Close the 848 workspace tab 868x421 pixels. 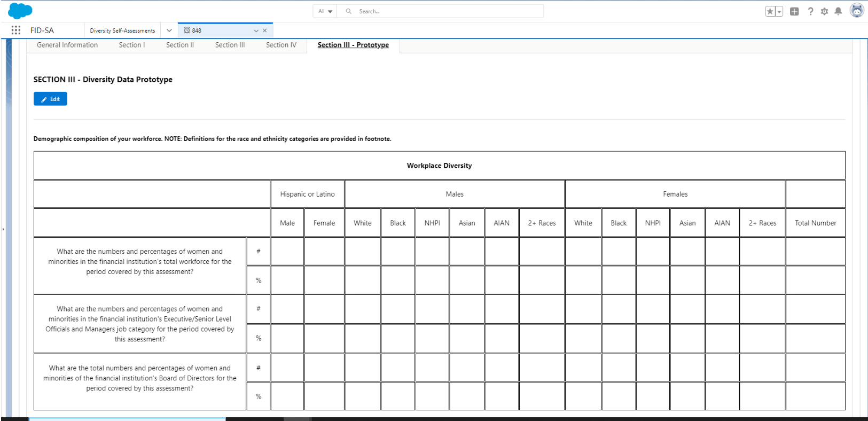point(265,31)
